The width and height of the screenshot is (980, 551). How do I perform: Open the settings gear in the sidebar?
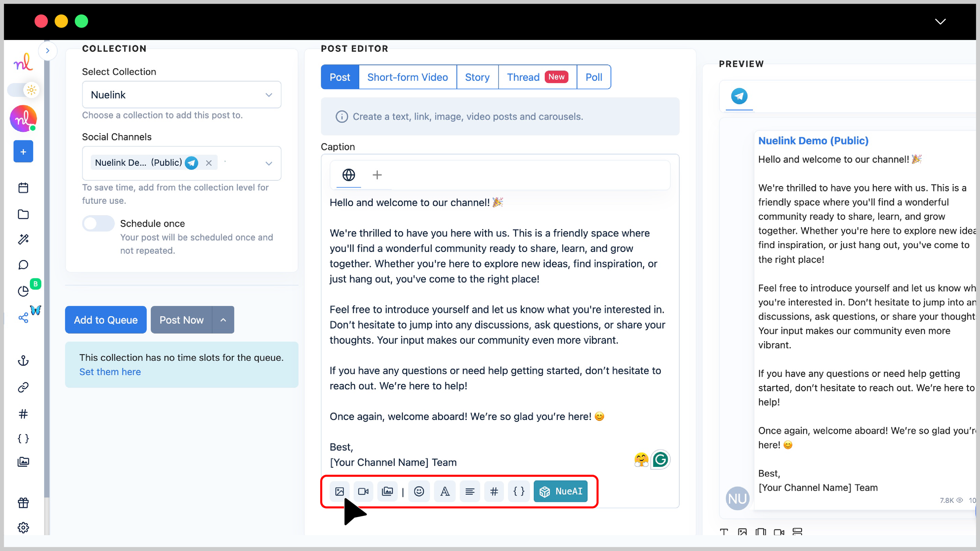[x=23, y=528]
